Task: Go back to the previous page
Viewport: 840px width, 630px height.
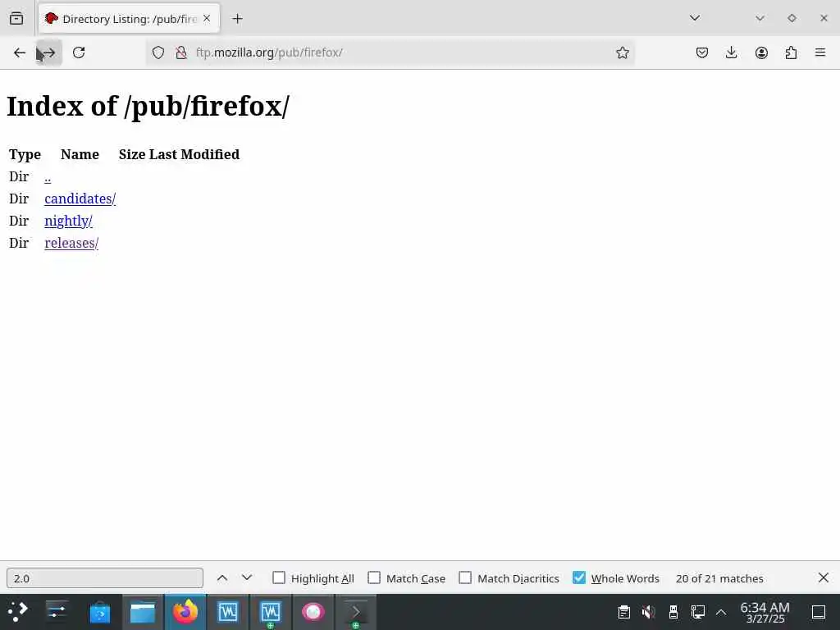Action: [x=20, y=52]
